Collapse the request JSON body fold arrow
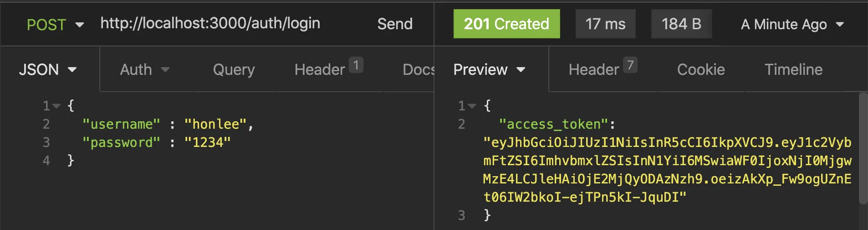The image size is (868, 230). pos(56,106)
